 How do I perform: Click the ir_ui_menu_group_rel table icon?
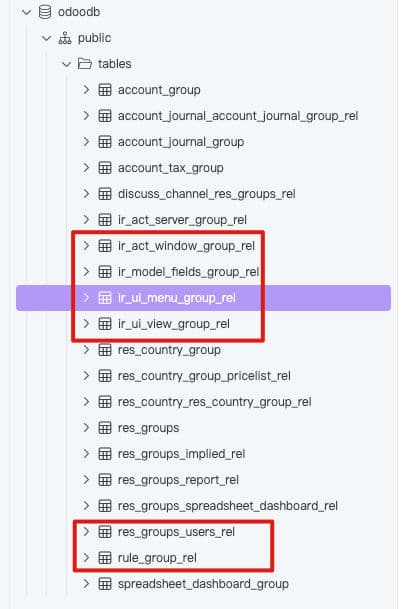click(105, 298)
